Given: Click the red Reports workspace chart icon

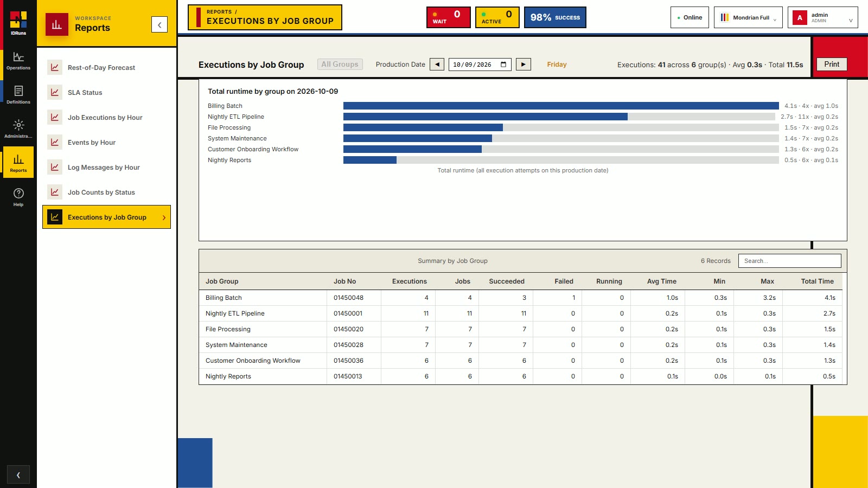Looking at the screenshot, I should click(57, 24).
